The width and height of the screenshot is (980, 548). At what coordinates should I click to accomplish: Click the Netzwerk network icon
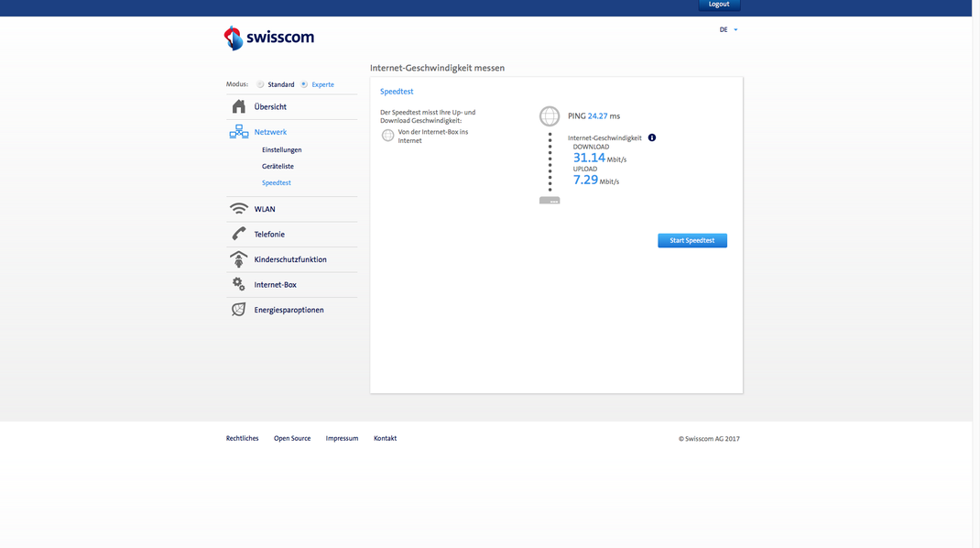[239, 131]
